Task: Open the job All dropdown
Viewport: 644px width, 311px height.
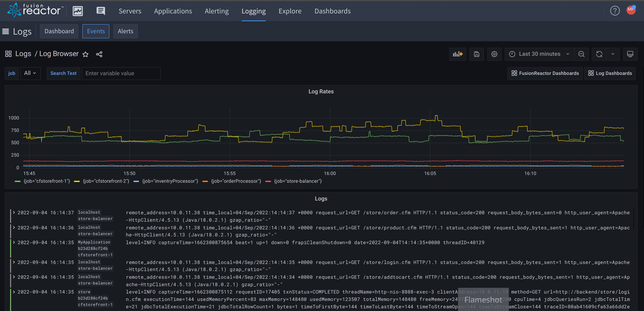Action: click(30, 73)
